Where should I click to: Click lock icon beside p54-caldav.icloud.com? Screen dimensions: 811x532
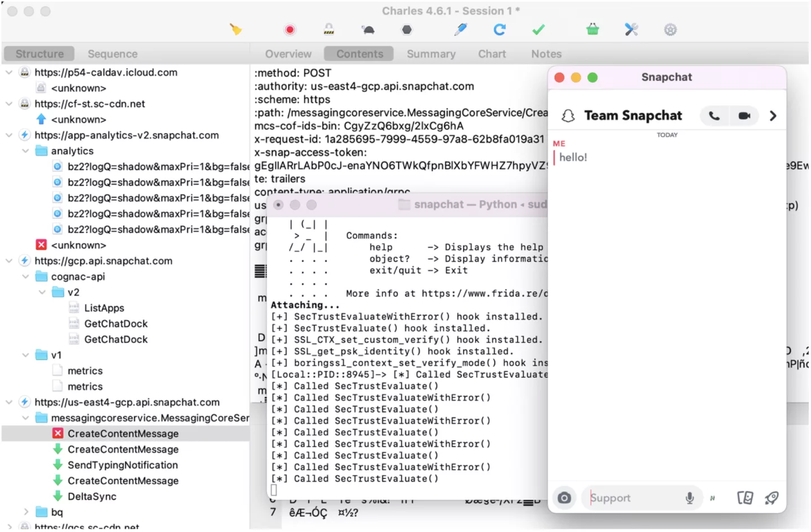tap(24, 72)
